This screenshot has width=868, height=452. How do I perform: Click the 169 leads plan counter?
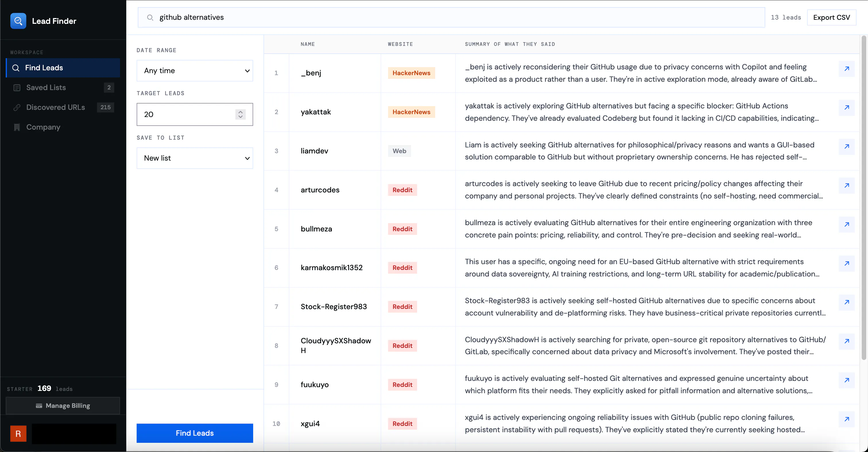pos(55,389)
